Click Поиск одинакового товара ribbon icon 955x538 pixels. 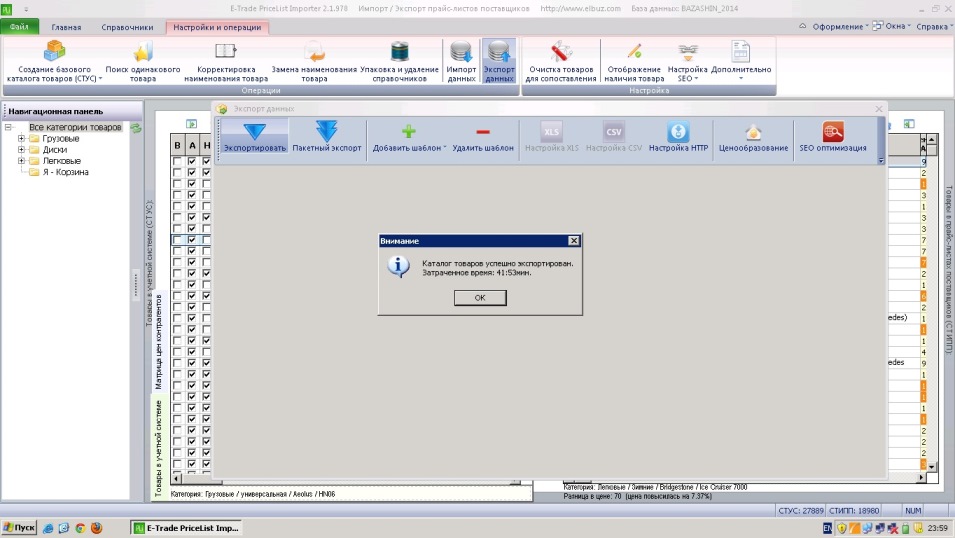point(143,51)
